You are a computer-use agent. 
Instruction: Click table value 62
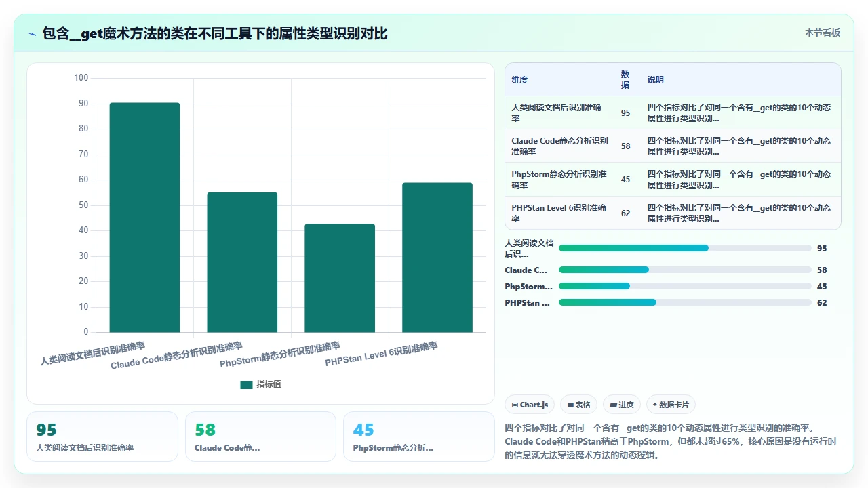tap(625, 213)
